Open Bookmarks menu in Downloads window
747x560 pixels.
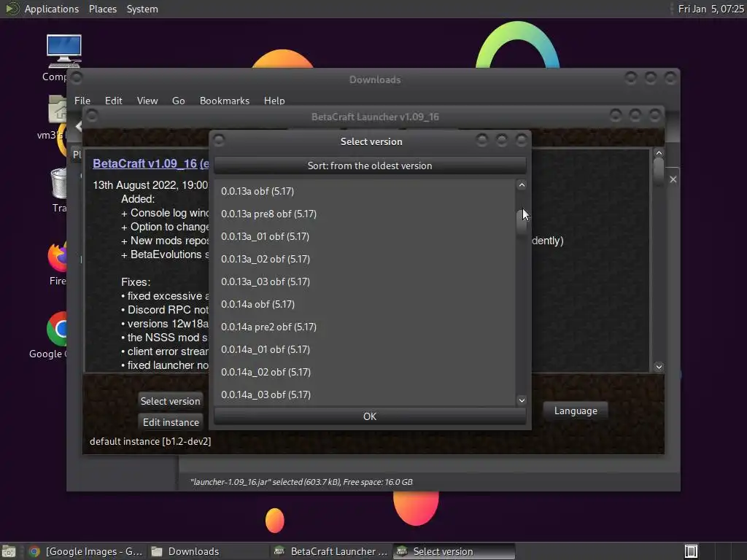tap(225, 101)
